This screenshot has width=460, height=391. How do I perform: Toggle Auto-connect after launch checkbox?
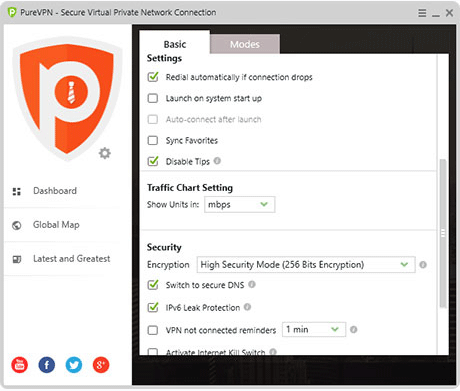click(153, 119)
